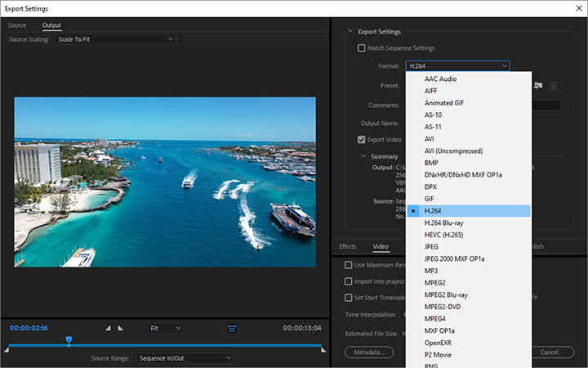Choose HEVC (H.265) from format list
This screenshot has height=368, width=588.
pyautogui.click(x=444, y=235)
